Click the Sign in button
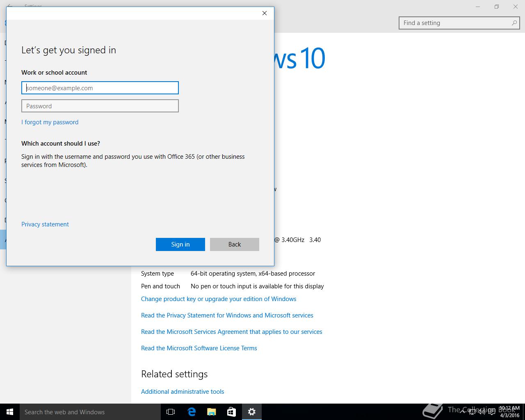Image resolution: width=525 pixels, height=420 pixels. [180, 244]
